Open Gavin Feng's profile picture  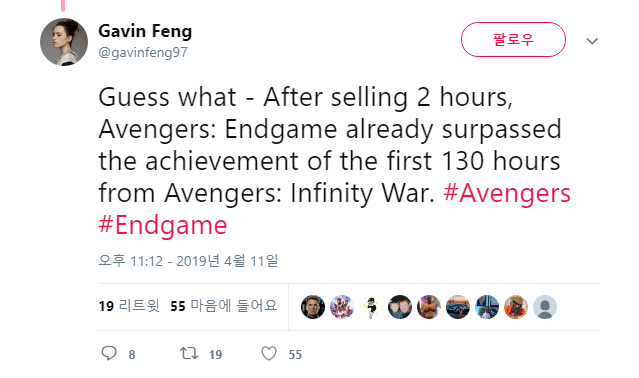pos(64,42)
